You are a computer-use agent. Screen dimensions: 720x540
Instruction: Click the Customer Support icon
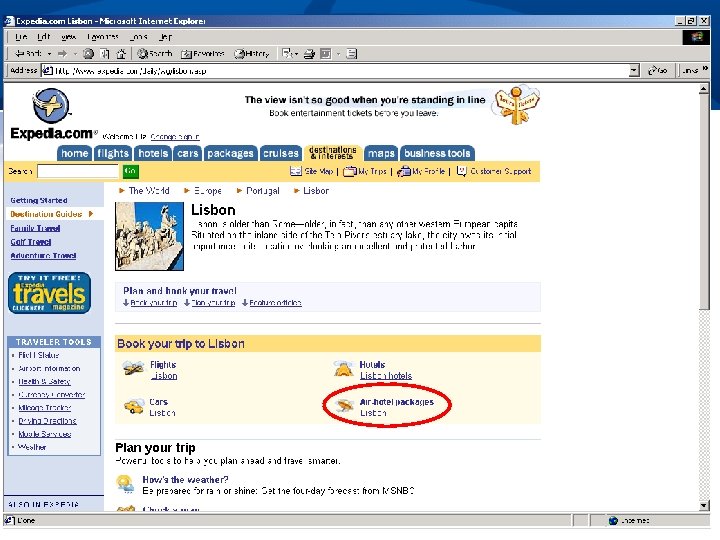461,171
